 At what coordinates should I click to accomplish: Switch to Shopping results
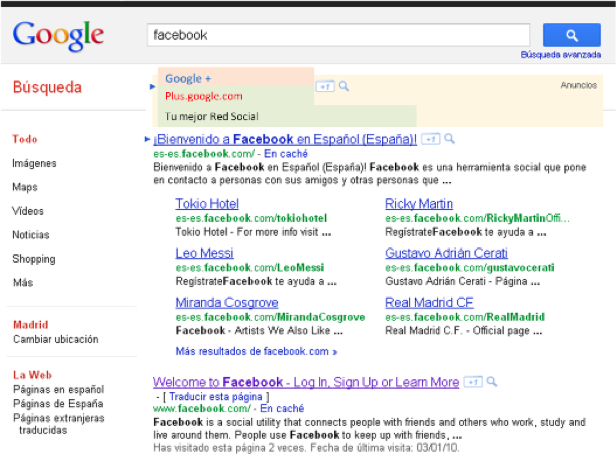[x=34, y=259]
